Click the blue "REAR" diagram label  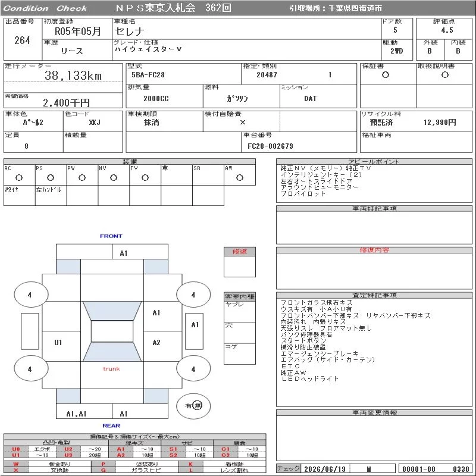[x=111, y=426]
